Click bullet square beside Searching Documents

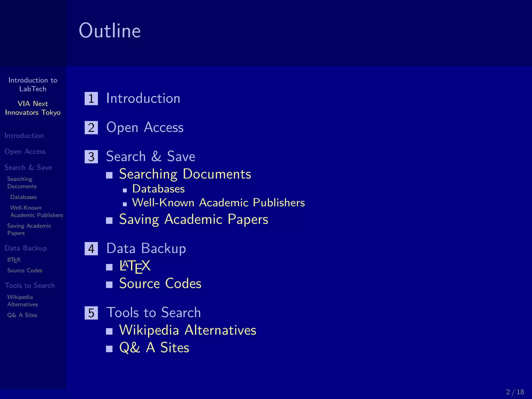pos(109,175)
